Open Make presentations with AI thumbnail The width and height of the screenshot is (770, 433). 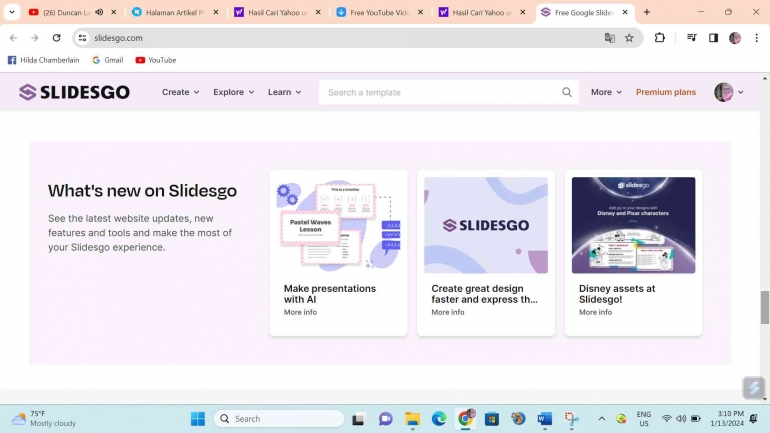click(x=338, y=225)
